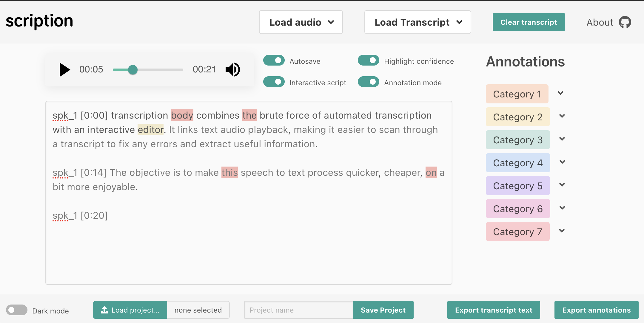Turn off Highlight confidence
644x323 pixels.
pyautogui.click(x=369, y=60)
